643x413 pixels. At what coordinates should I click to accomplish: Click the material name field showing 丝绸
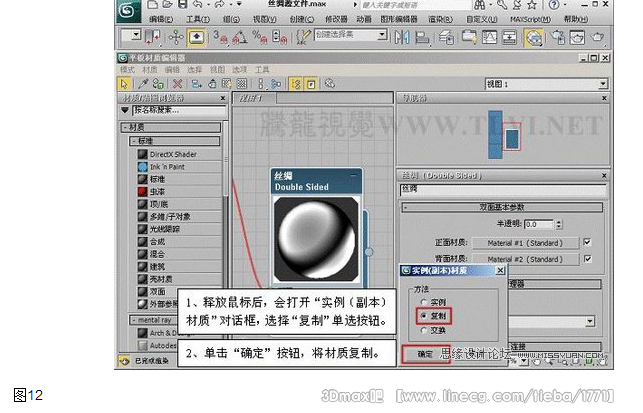(502, 189)
